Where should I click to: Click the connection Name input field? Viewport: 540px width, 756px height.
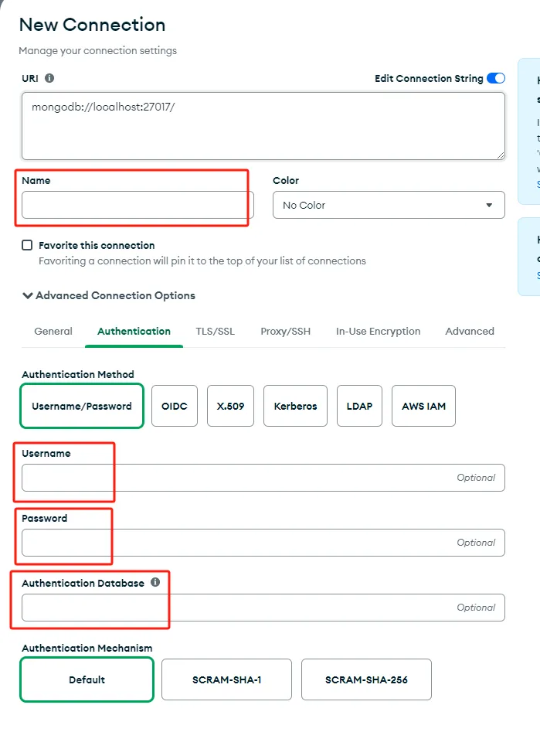click(138, 205)
